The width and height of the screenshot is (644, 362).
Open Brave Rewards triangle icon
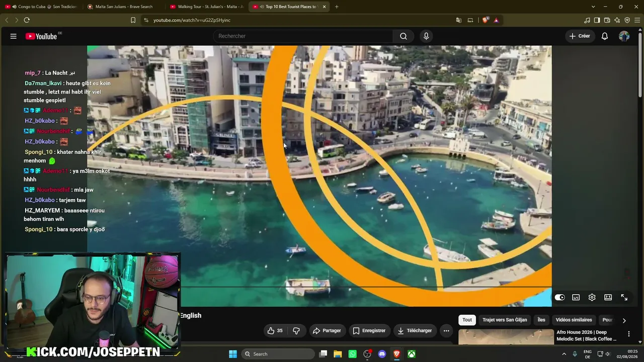click(496, 20)
